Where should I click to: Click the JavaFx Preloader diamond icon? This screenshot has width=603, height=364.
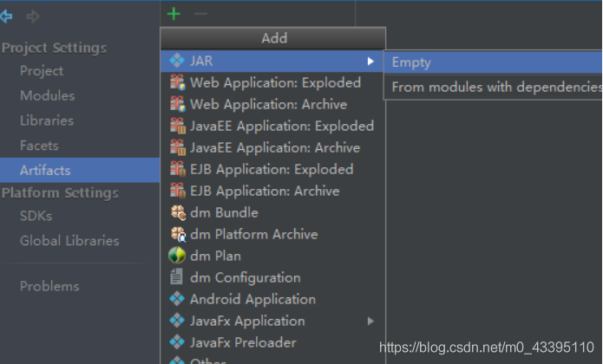pyautogui.click(x=177, y=342)
